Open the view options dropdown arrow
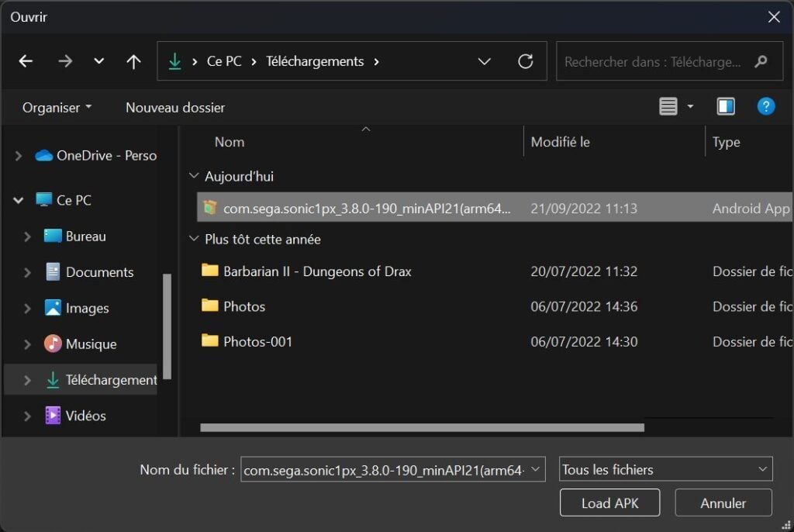 tap(690, 106)
